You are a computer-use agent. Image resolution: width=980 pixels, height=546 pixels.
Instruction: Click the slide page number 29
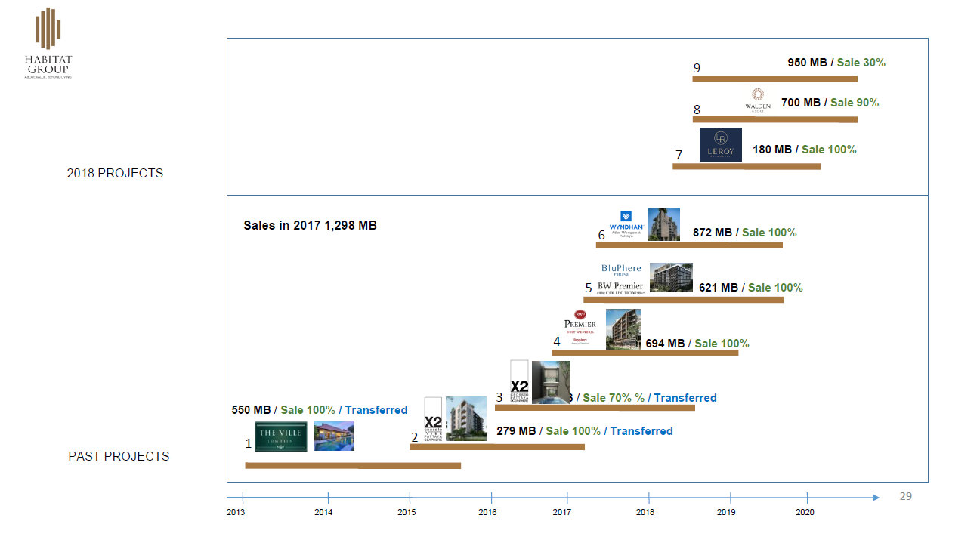click(905, 496)
